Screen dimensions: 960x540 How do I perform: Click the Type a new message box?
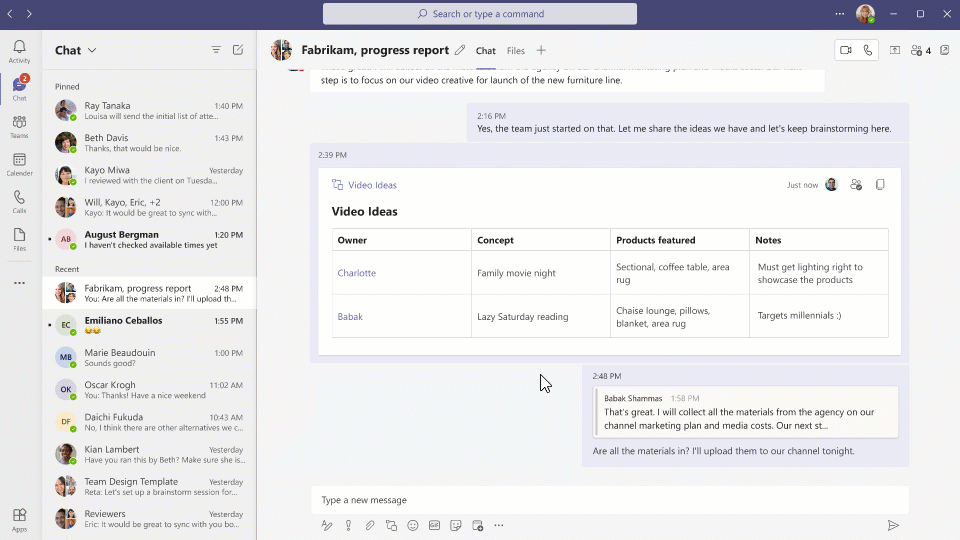click(600, 500)
